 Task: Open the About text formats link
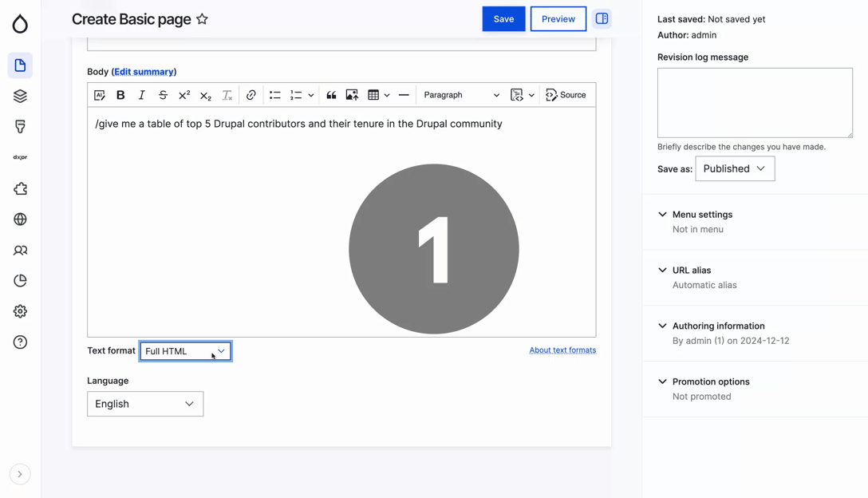coord(562,350)
